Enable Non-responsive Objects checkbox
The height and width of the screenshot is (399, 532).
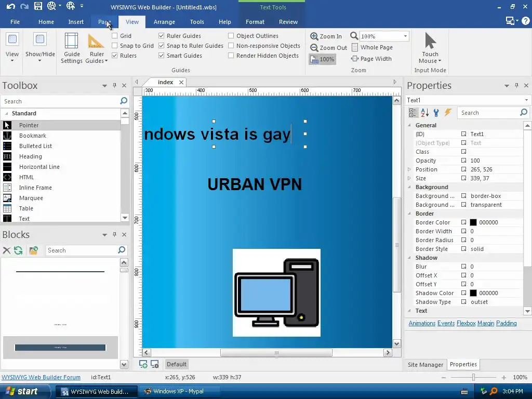pos(231,46)
